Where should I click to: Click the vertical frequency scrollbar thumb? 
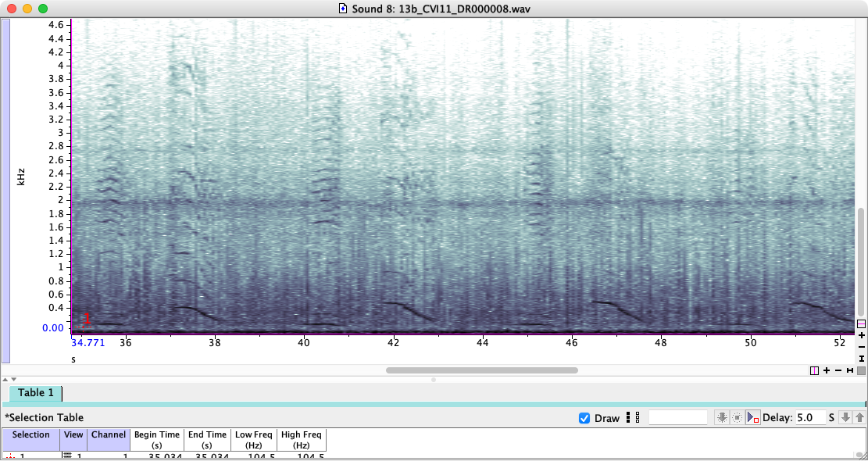pos(861,262)
